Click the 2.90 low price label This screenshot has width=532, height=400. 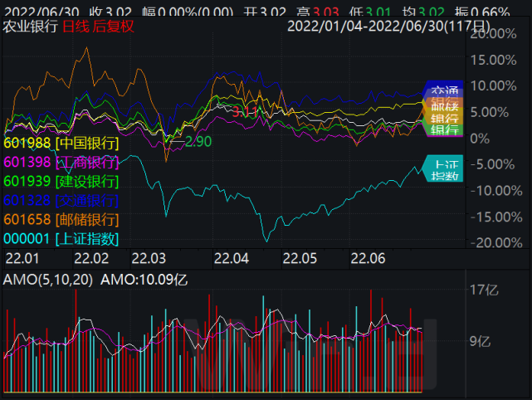click(x=198, y=141)
